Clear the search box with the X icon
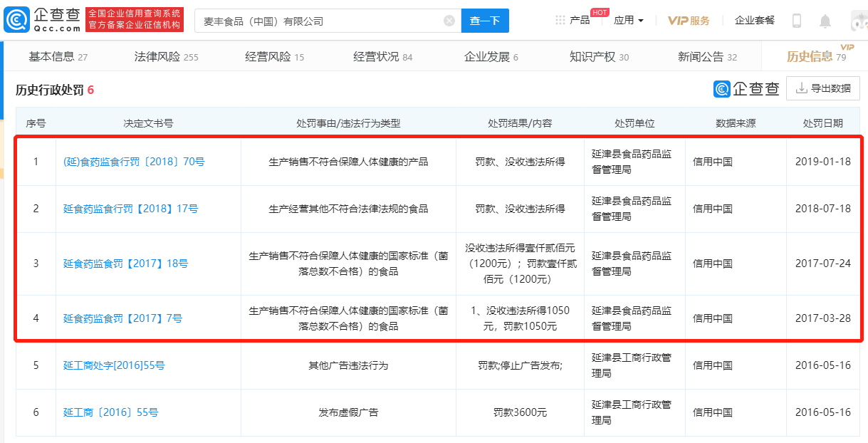The image size is (868, 443). click(x=449, y=21)
